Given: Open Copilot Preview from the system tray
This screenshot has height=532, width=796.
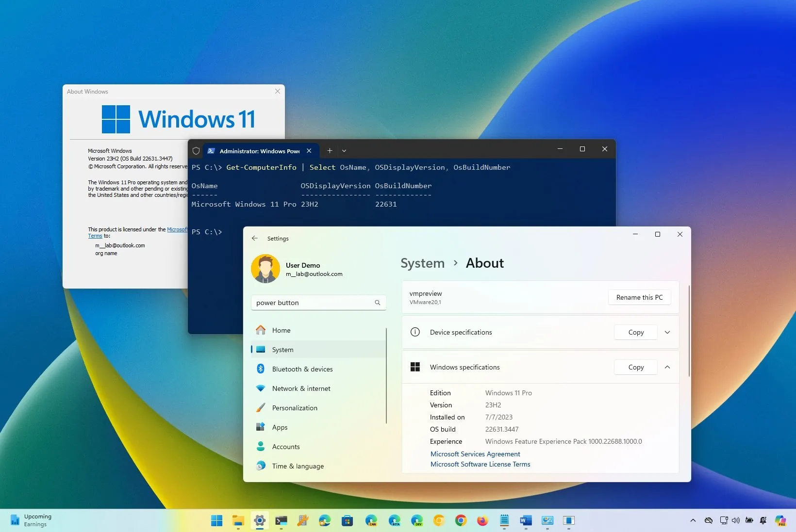Looking at the screenshot, I should pos(781,520).
